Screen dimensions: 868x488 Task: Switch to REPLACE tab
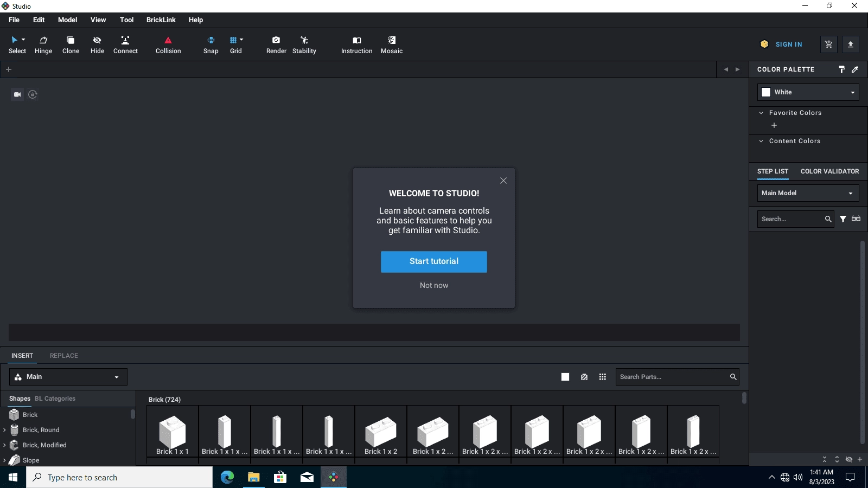pos(64,356)
